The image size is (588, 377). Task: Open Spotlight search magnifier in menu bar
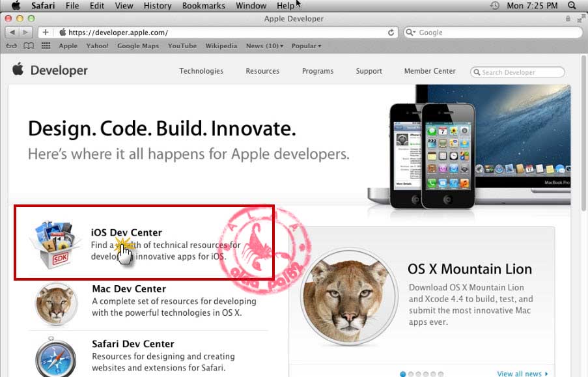[572, 5]
